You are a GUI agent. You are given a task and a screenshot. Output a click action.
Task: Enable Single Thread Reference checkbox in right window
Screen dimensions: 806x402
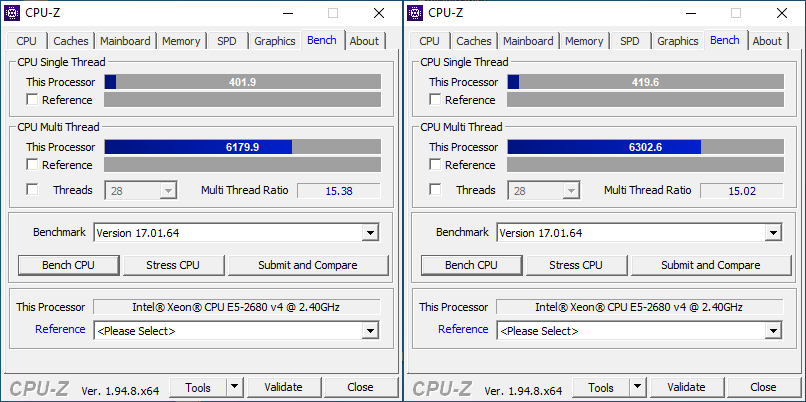[x=435, y=100]
